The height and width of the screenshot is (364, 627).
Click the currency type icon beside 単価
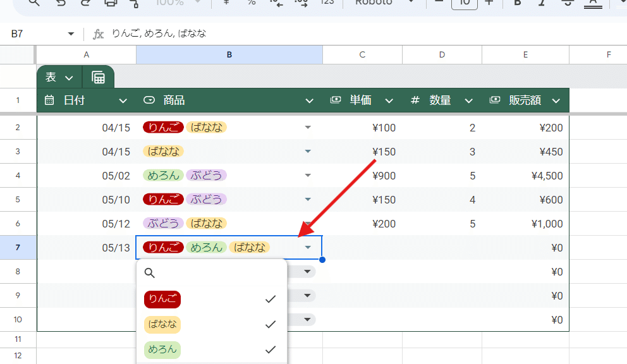(336, 100)
